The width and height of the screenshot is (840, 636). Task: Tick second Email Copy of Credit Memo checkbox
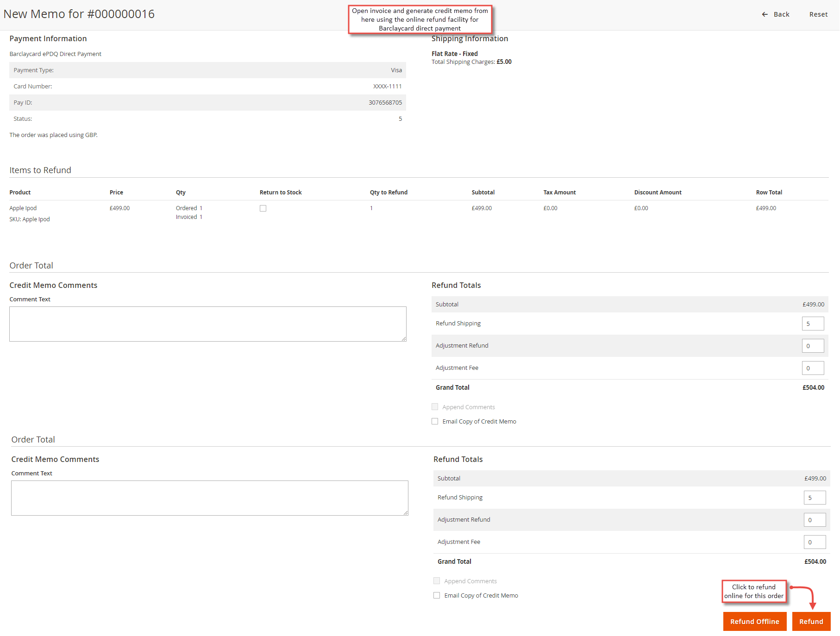point(437,595)
